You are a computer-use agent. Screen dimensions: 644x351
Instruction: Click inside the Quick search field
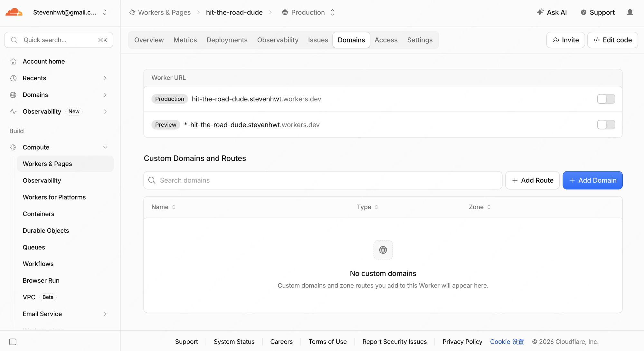[x=59, y=40]
